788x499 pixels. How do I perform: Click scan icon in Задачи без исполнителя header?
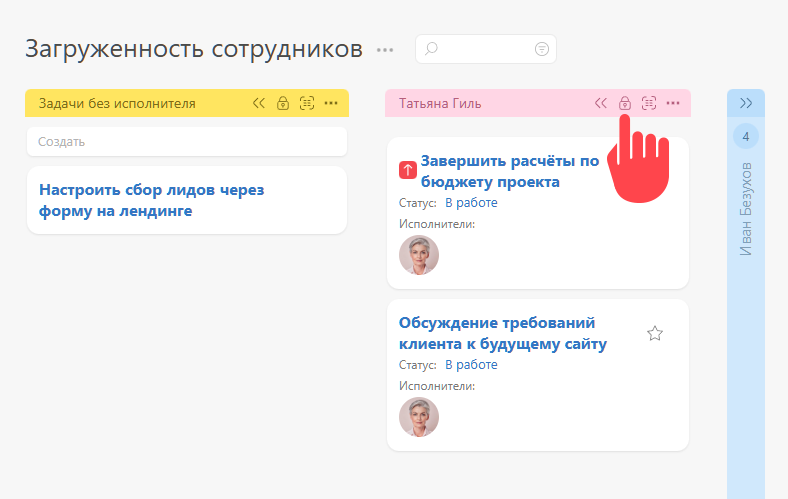click(307, 103)
